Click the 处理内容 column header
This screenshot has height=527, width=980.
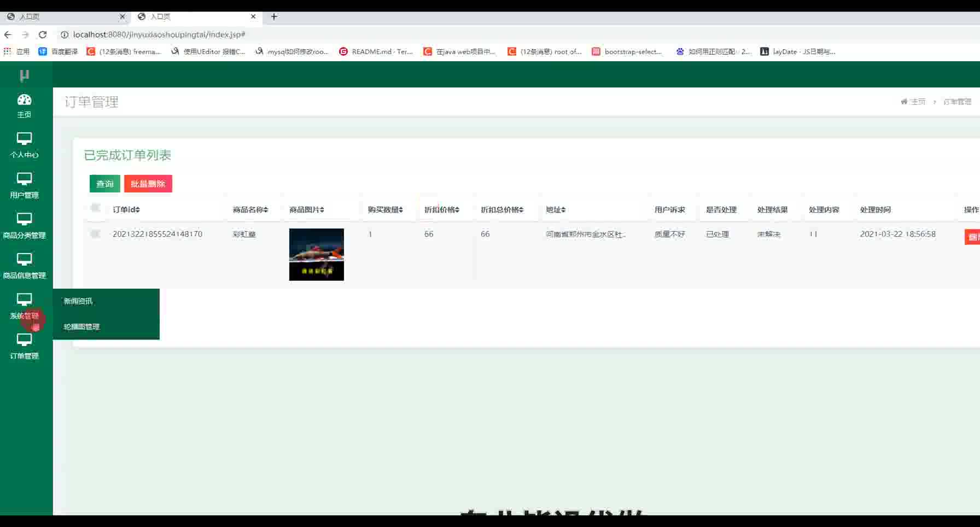coord(824,209)
